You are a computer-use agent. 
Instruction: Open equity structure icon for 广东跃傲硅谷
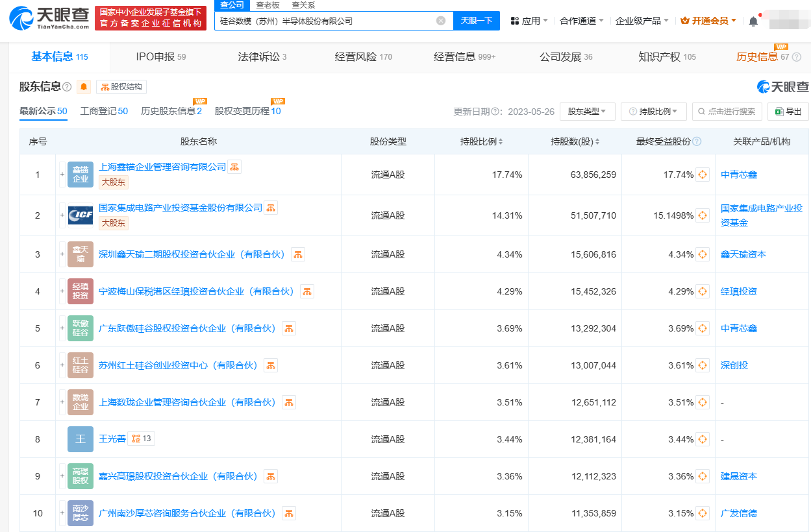[288, 328]
